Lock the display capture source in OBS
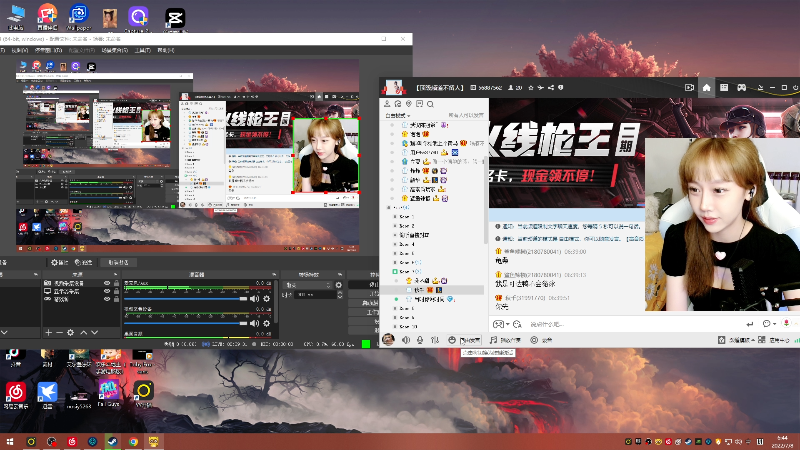Screen dimensions: 800x450 pos(116,291)
